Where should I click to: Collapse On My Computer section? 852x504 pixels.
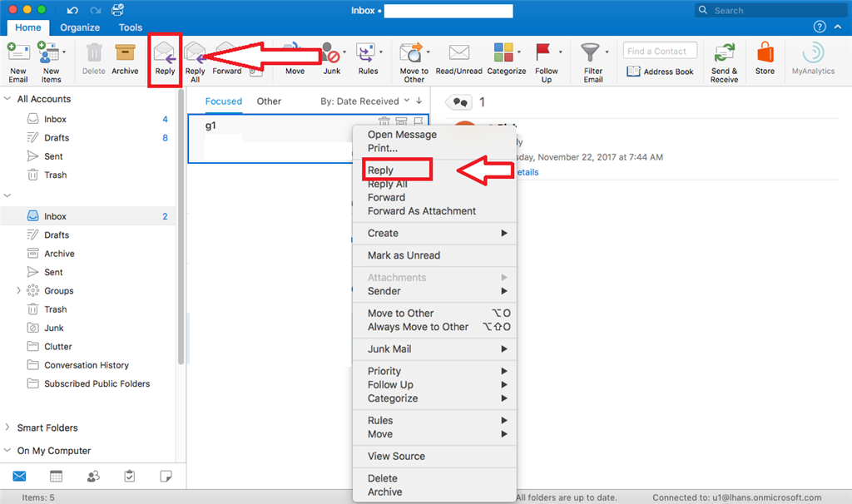[x=7, y=450]
